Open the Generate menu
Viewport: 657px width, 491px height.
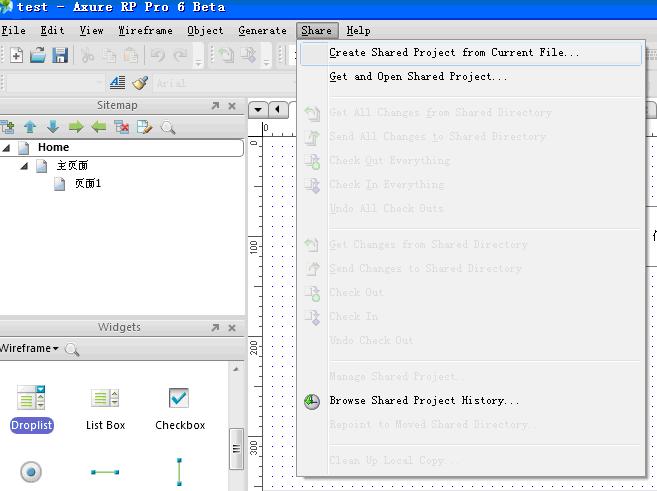click(x=262, y=31)
